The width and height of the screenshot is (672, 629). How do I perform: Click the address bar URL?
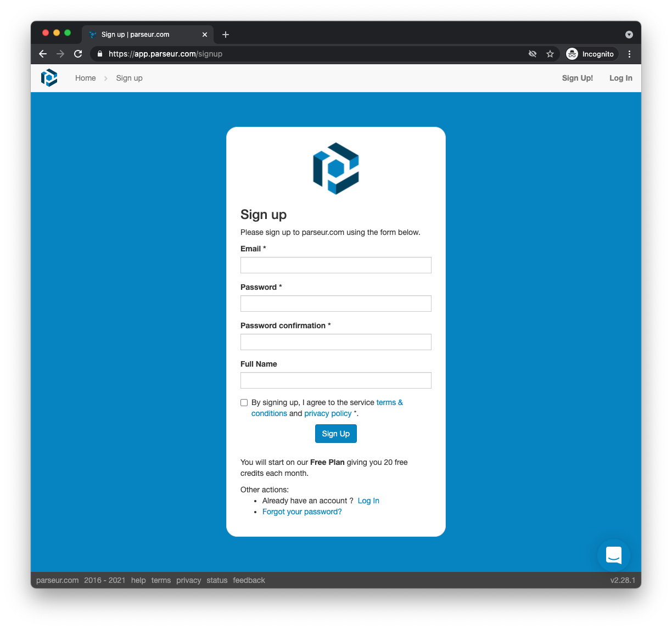point(165,54)
